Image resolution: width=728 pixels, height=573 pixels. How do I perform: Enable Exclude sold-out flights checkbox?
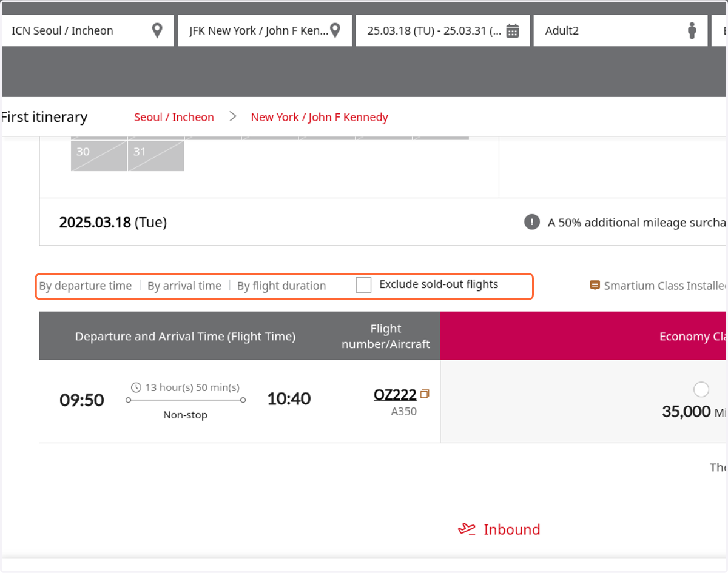[x=363, y=285]
